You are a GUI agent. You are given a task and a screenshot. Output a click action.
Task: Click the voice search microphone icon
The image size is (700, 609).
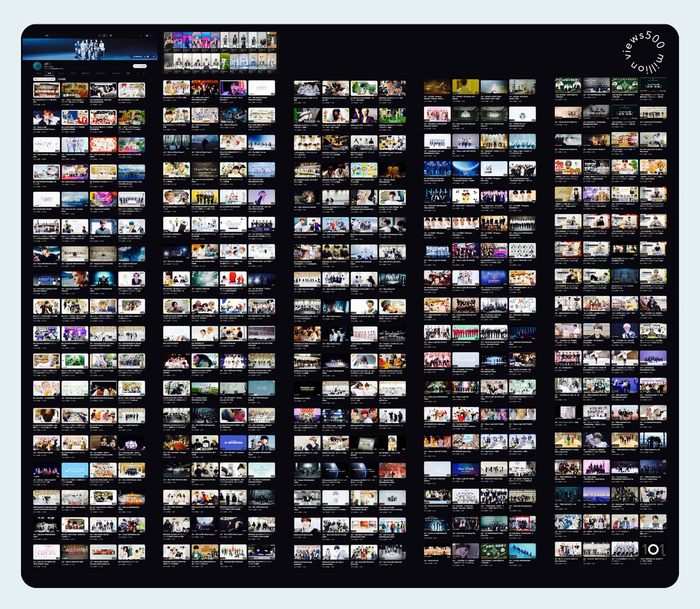click(x=111, y=36)
